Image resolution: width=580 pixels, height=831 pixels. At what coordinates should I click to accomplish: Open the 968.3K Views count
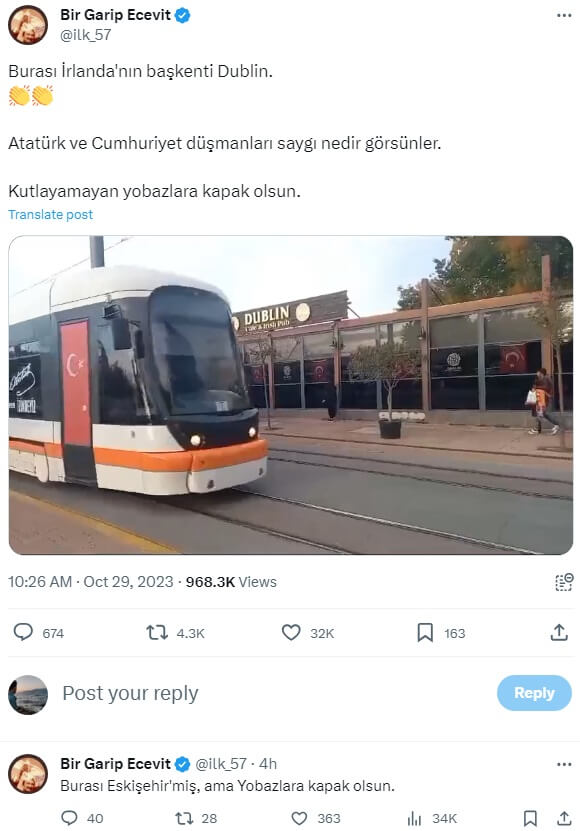(x=231, y=582)
